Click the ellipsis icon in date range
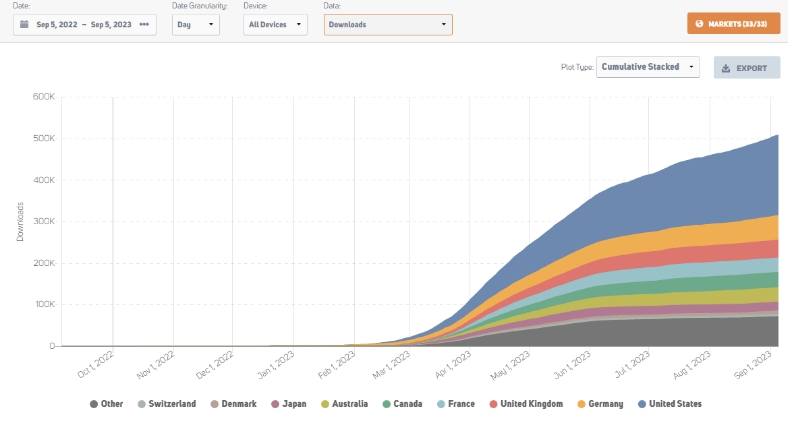The image size is (788, 421). point(144,24)
